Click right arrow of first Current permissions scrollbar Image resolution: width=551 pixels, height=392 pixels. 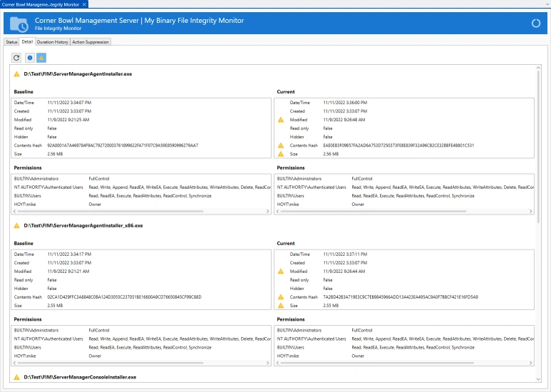pos(530,212)
